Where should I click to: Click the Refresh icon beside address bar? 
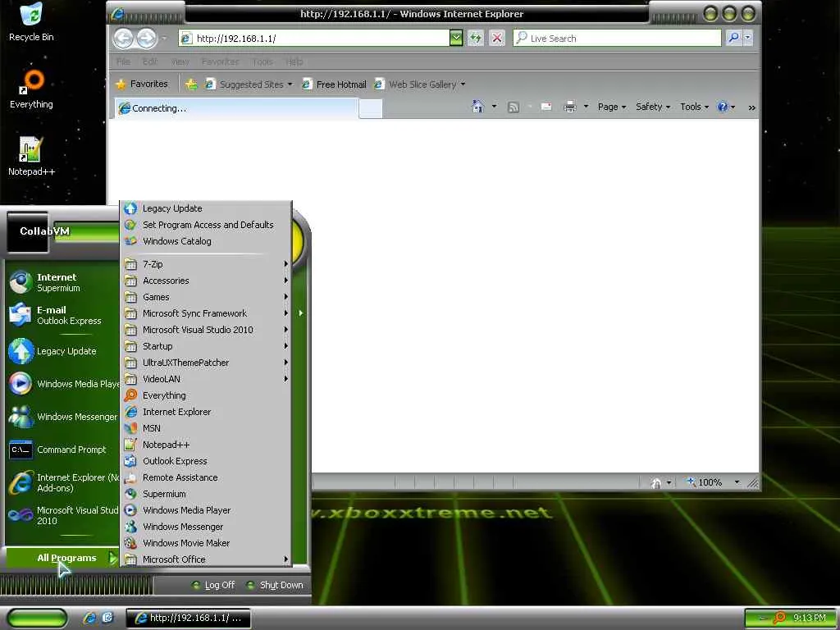pyautogui.click(x=475, y=38)
